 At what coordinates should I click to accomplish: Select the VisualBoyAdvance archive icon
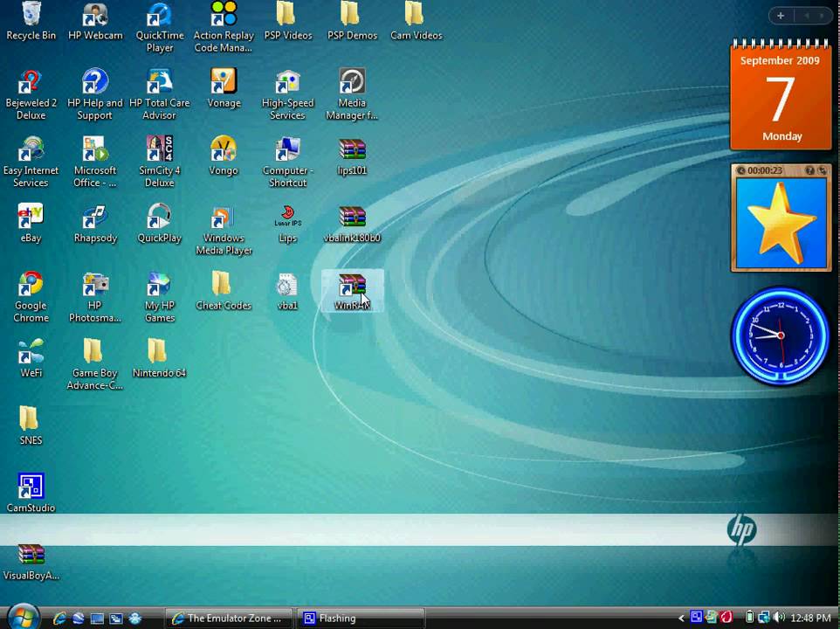pyautogui.click(x=31, y=563)
